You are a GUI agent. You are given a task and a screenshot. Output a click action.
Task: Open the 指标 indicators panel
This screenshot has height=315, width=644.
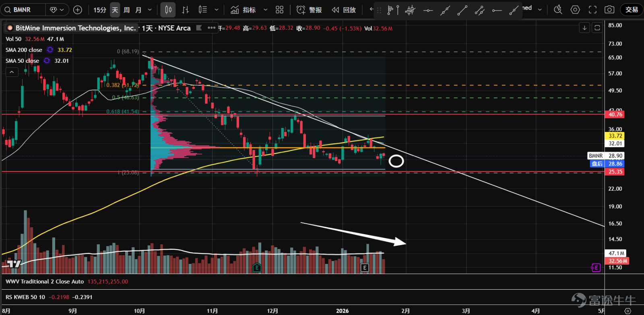point(243,10)
